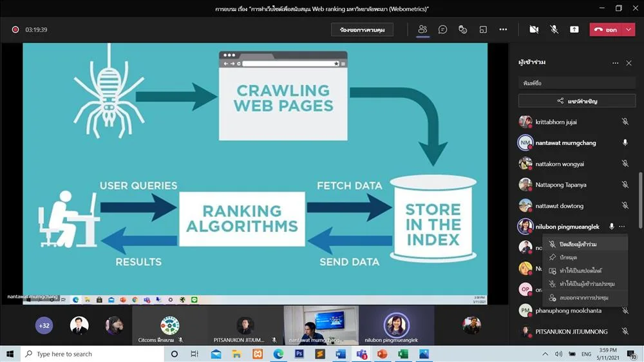Open the meeting chat icon
Viewport: 644px width, 362px height.
point(442,30)
